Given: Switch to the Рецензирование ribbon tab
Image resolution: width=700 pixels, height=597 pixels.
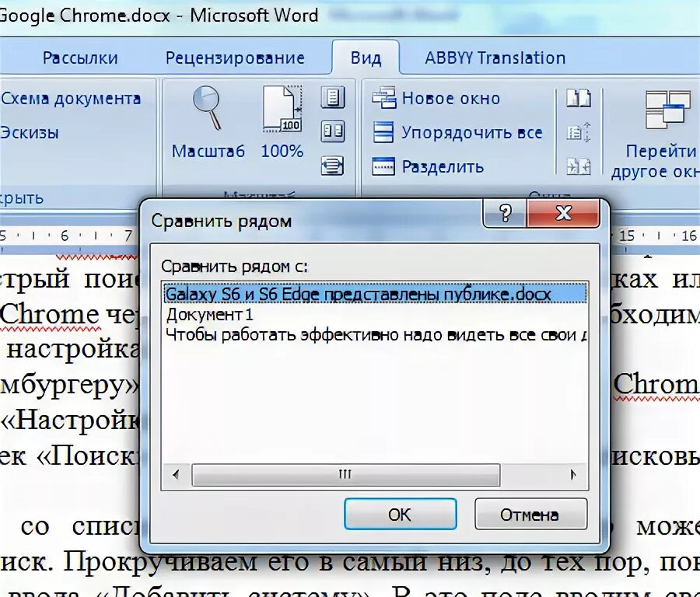Looking at the screenshot, I should [235, 58].
